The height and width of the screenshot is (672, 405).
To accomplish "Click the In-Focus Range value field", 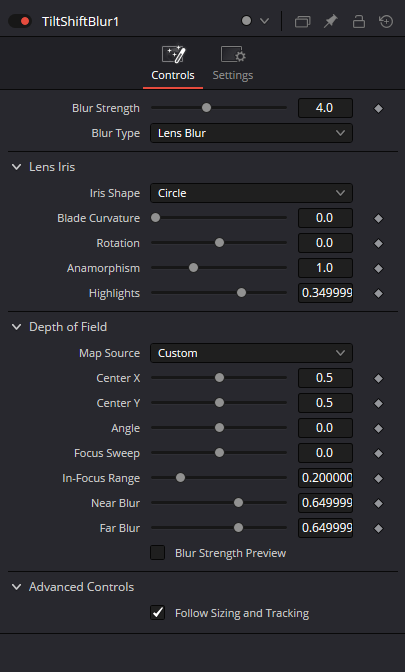I will (325, 478).
